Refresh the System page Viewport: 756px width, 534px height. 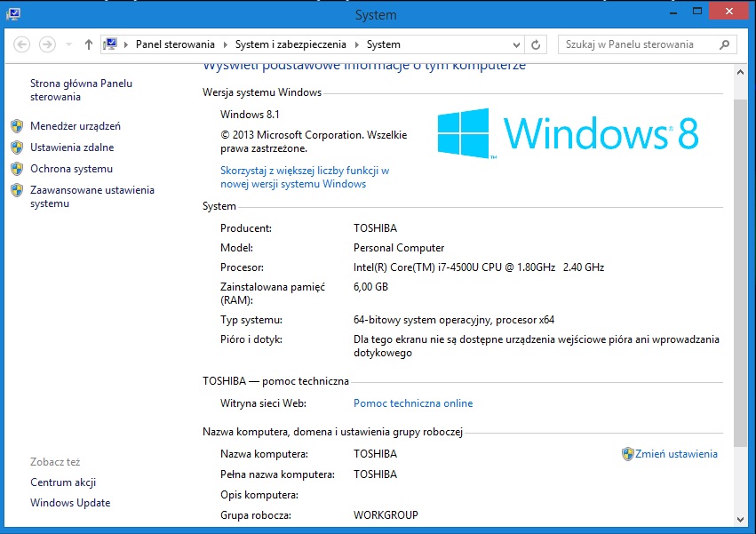pyautogui.click(x=536, y=44)
